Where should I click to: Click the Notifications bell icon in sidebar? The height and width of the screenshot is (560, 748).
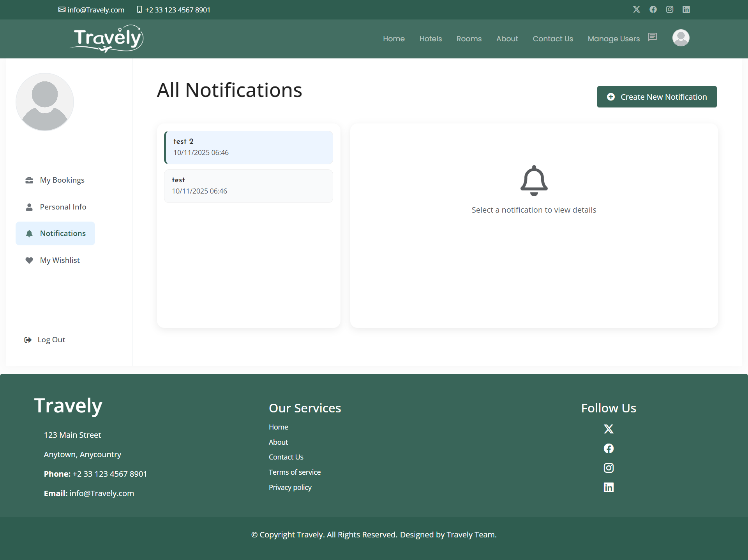[x=29, y=233]
